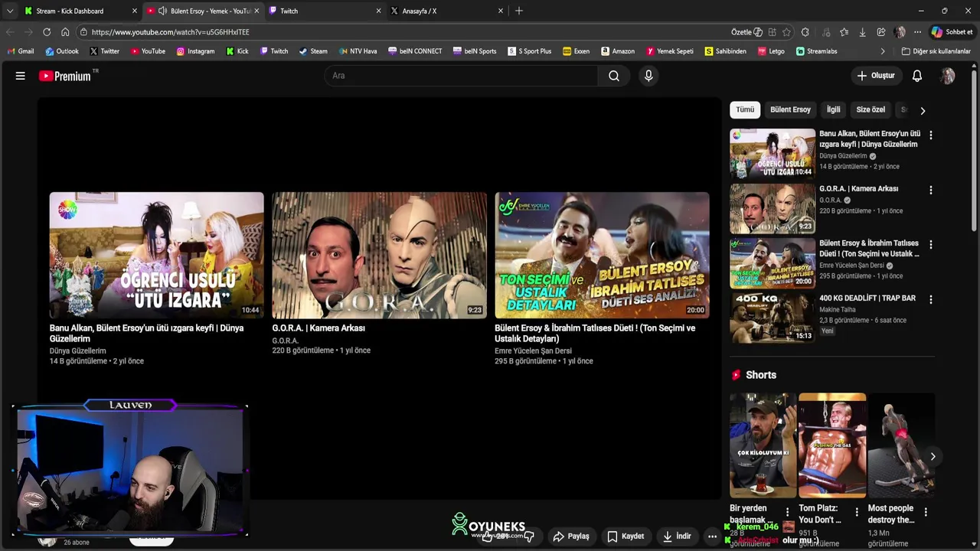
Task: Open options for the Tom Platz short
Action: [x=856, y=511]
